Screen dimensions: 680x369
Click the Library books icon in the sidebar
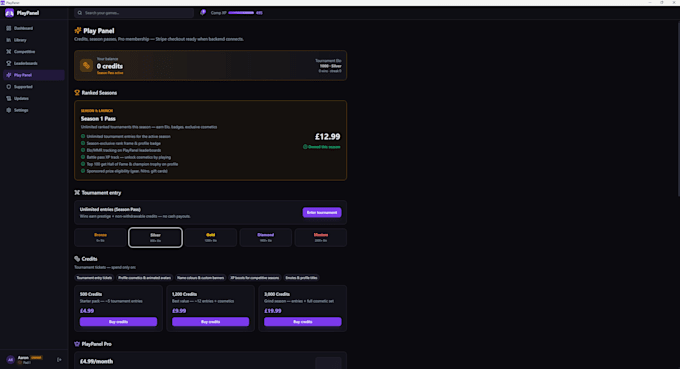(x=9, y=40)
